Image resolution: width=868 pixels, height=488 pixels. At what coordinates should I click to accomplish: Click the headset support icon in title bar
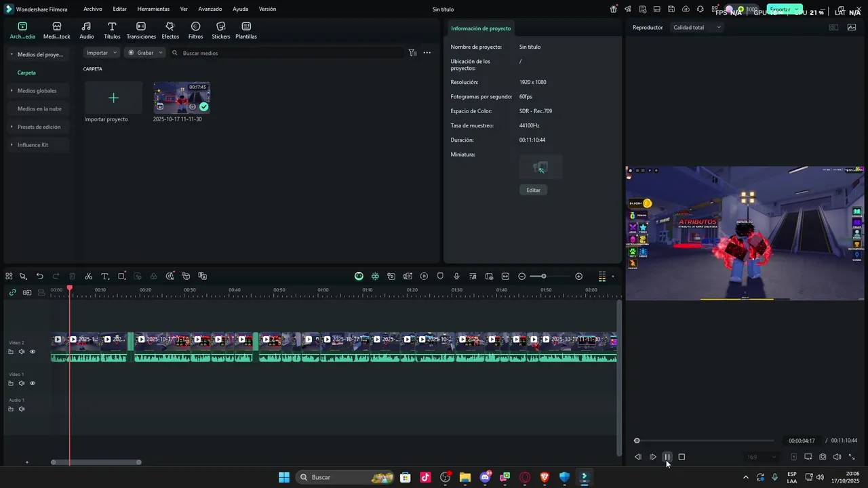(700, 9)
